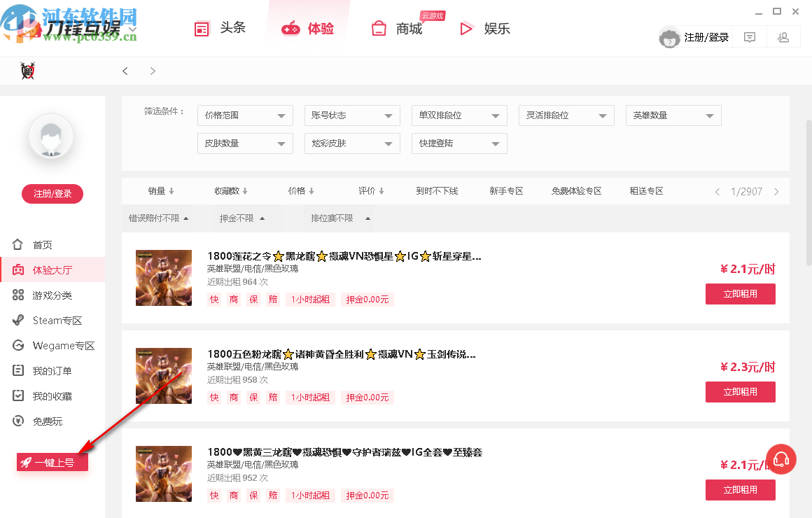
Task: Open the message bubble icon near 注册/登录
Action: click(x=749, y=36)
